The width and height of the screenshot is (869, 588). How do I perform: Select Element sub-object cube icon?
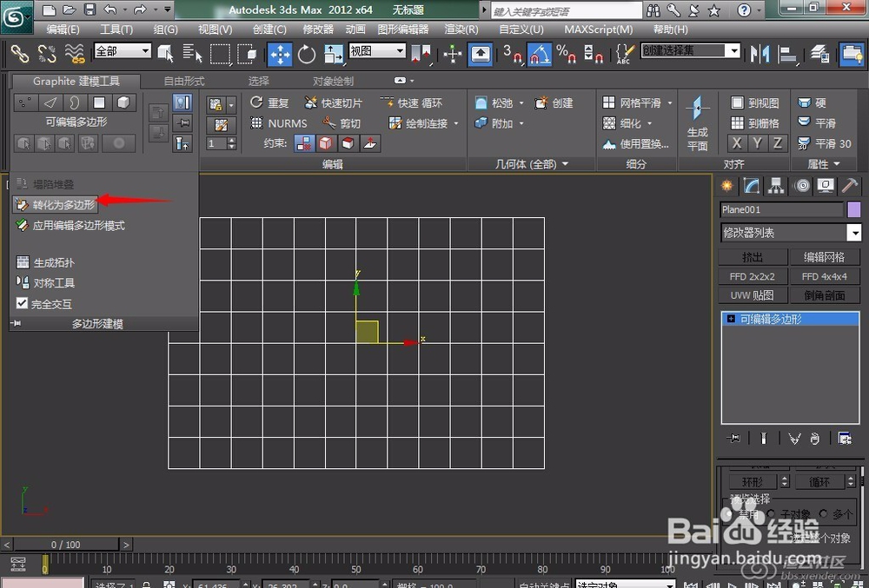[123, 102]
